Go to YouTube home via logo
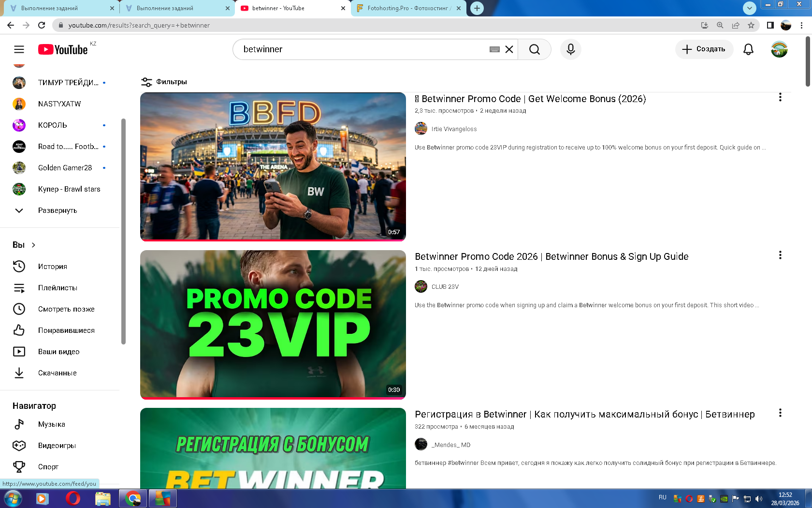Screen dimensions: 812x508 coord(63,49)
